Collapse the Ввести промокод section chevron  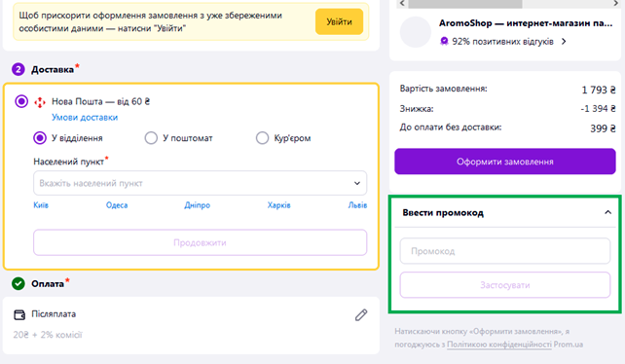[x=607, y=212]
